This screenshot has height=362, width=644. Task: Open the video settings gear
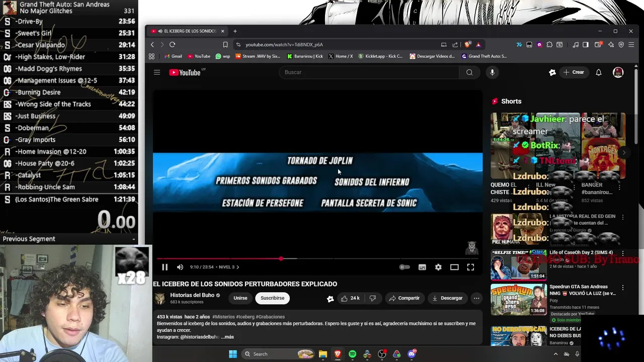[x=438, y=267]
